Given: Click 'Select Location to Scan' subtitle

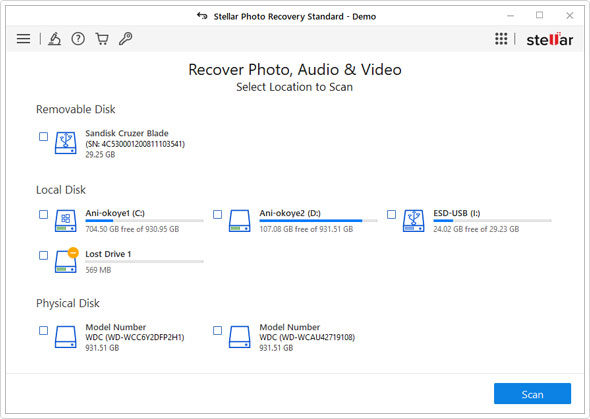Looking at the screenshot, I should pyautogui.click(x=295, y=87).
